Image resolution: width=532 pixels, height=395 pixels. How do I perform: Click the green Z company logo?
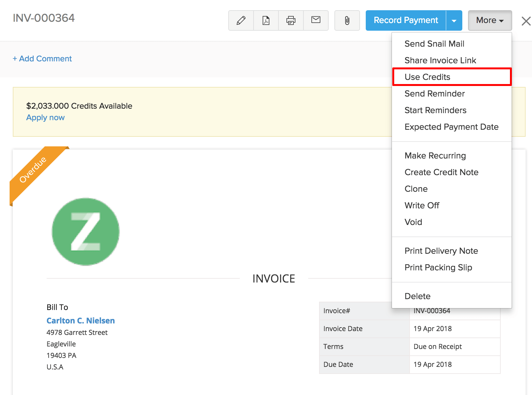click(x=86, y=232)
